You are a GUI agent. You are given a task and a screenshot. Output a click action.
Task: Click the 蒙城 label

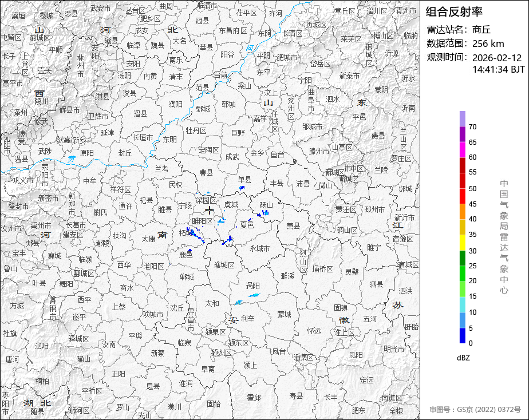pyautogui.click(x=284, y=314)
